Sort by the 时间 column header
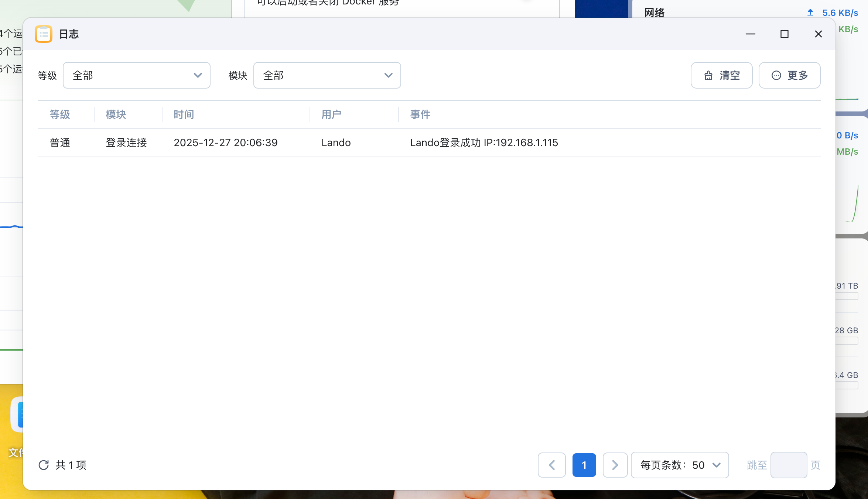 [x=184, y=114]
